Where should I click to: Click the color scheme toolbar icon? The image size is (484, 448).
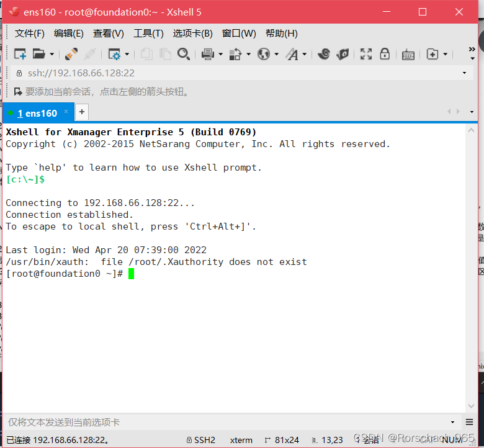[236, 55]
